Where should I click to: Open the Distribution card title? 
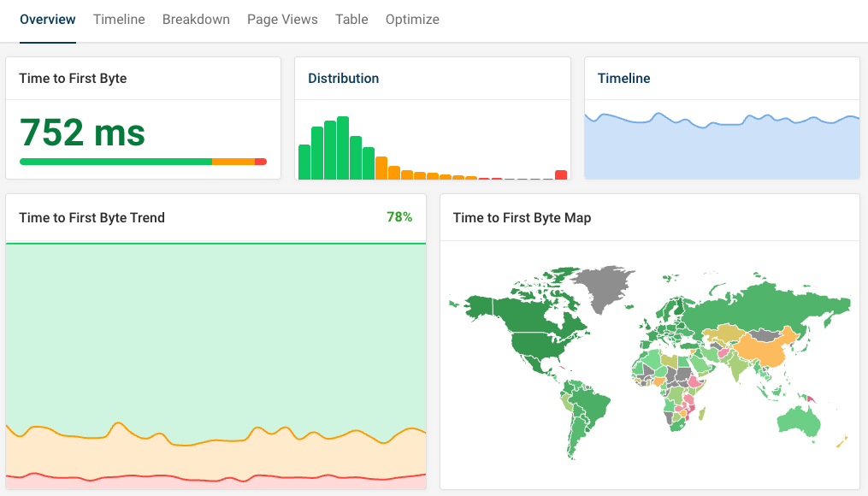[343, 78]
